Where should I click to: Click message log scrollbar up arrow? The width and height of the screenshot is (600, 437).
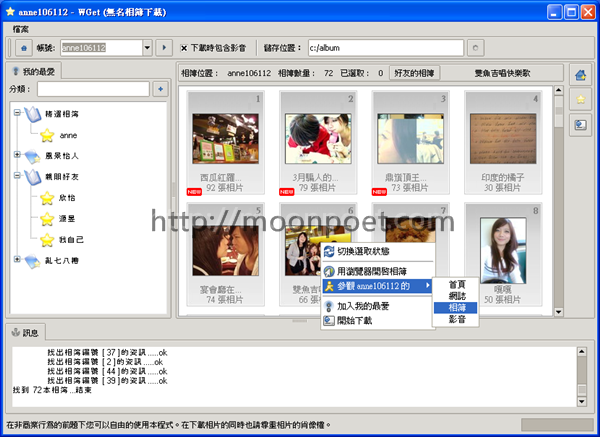(582, 352)
